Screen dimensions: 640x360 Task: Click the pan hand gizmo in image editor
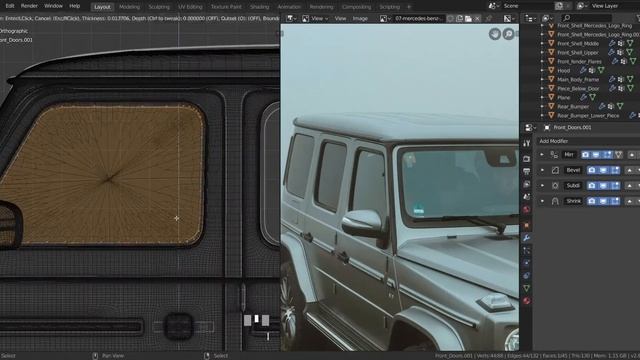tap(495, 34)
